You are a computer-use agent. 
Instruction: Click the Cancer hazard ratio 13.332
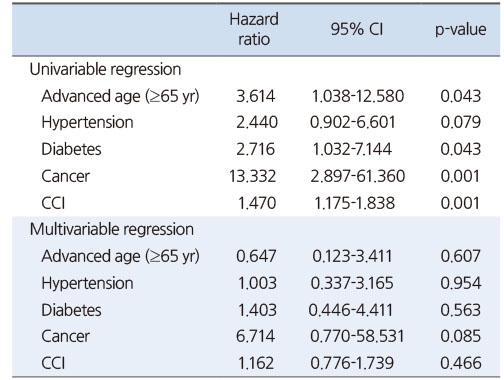point(253,176)
